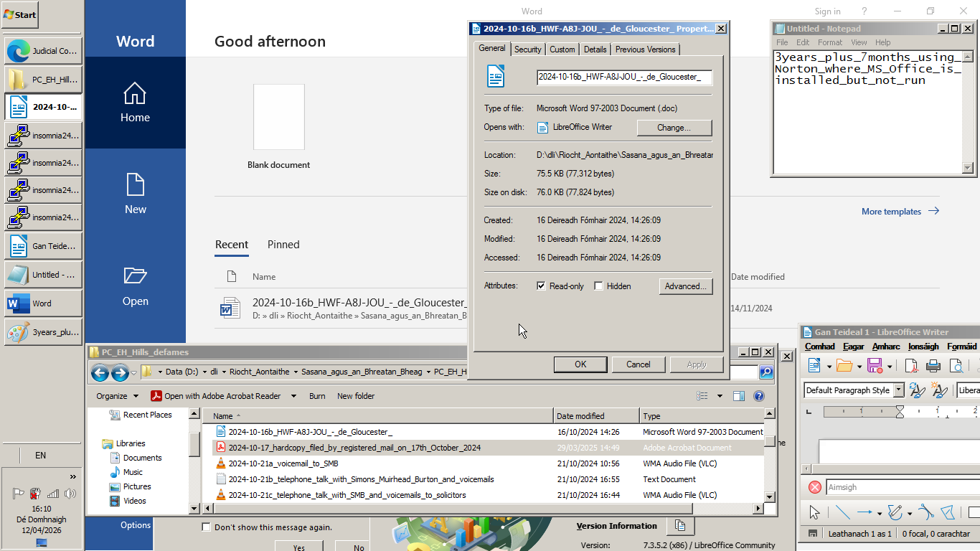
Task: Open the 3years_plu... Paint taskbar button
Action: [x=43, y=332]
